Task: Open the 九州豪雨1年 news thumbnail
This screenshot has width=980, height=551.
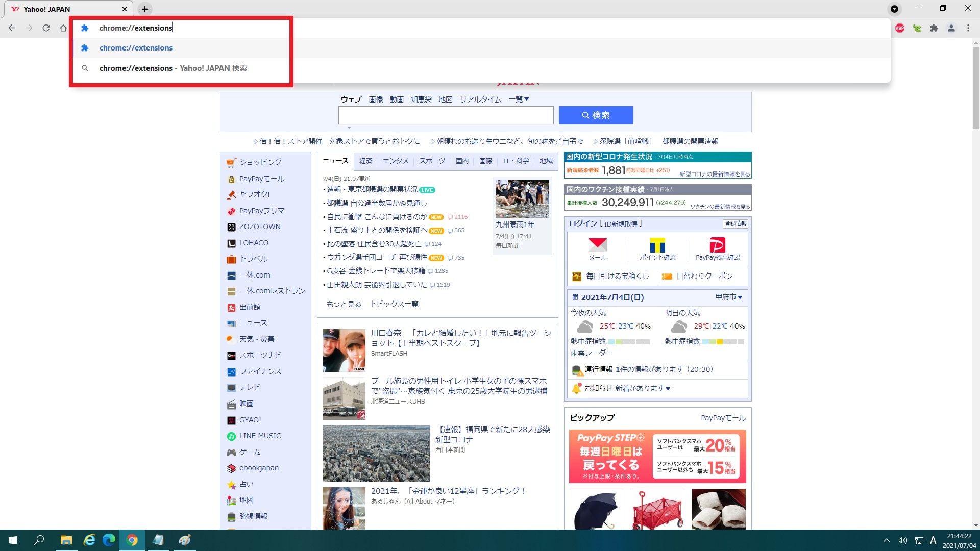Action: click(x=522, y=198)
